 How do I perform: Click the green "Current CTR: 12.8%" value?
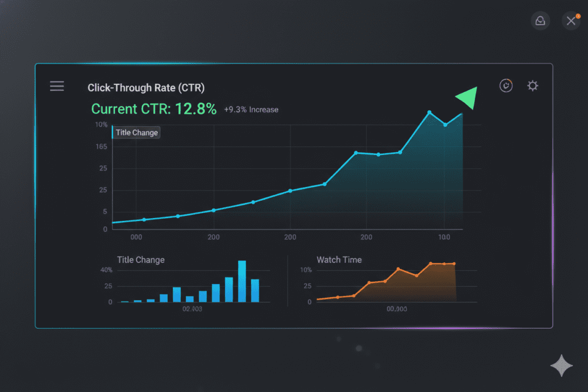[154, 109]
